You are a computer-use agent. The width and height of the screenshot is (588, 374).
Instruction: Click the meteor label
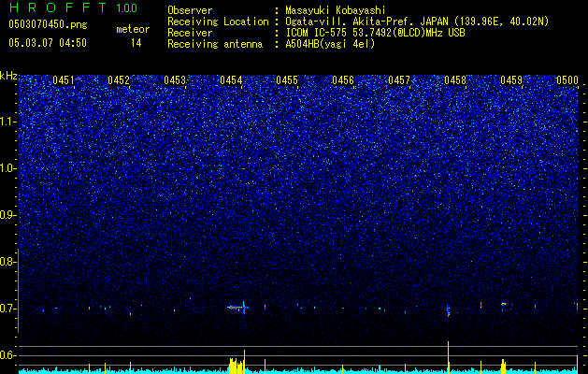tap(133, 29)
